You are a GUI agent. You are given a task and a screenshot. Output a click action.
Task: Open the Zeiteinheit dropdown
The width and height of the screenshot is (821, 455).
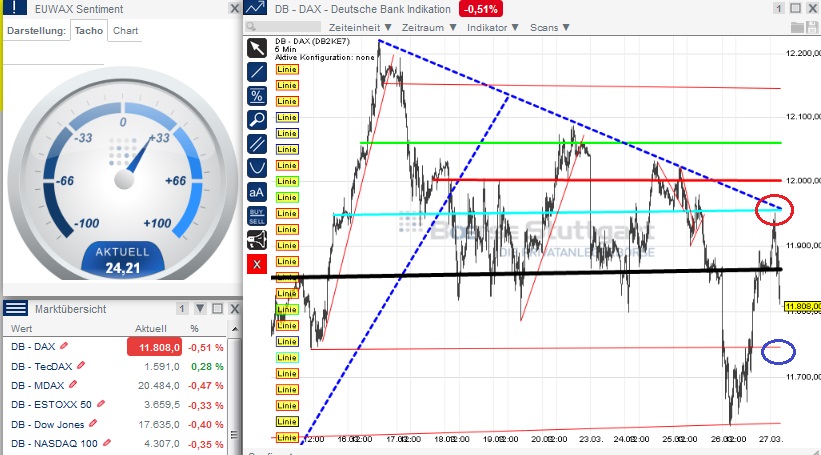360,27
